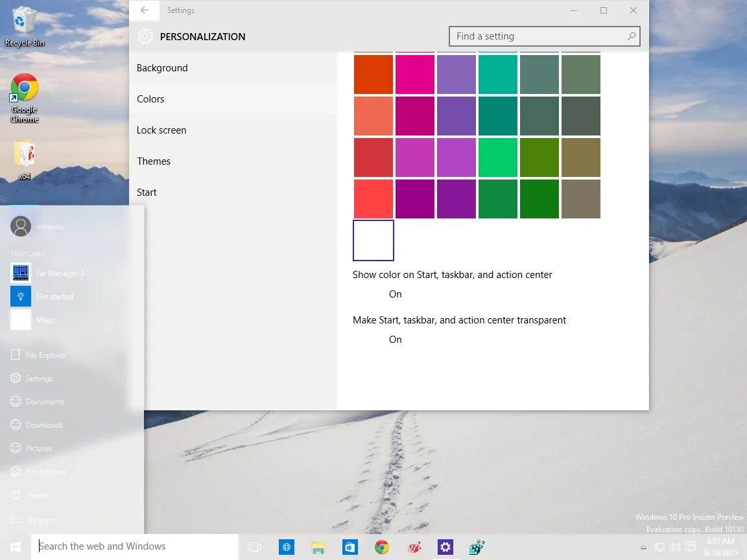
Task: Choose the bright spring green accent swatch
Action: pyautogui.click(x=497, y=157)
